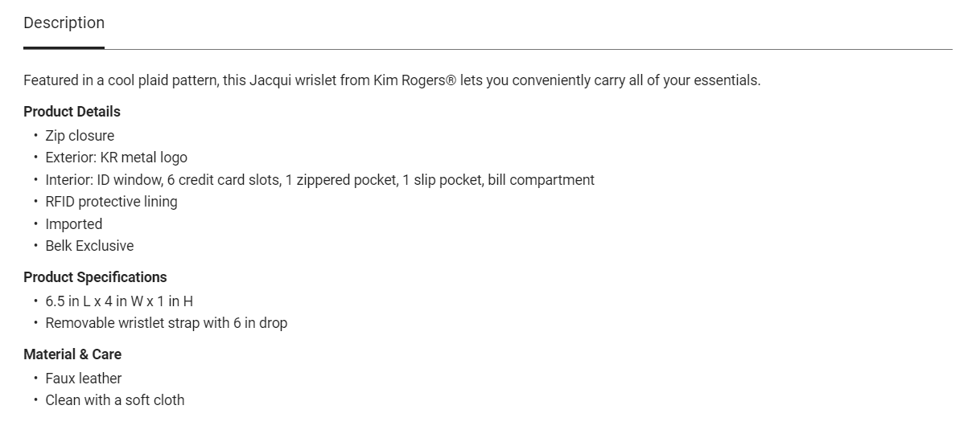The height and width of the screenshot is (434, 980).
Task: Click the Clean with a soft cloth line
Action: tap(115, 400)
